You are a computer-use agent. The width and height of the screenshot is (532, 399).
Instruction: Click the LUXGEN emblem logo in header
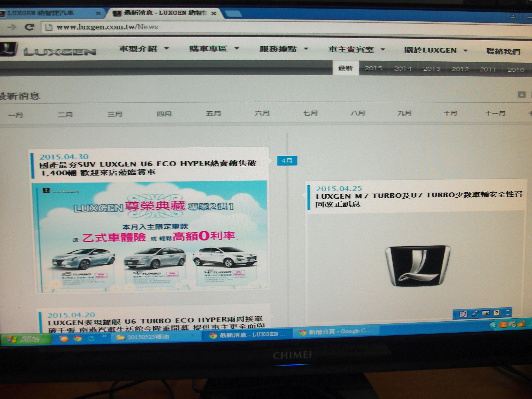click(x=8, y=49)
